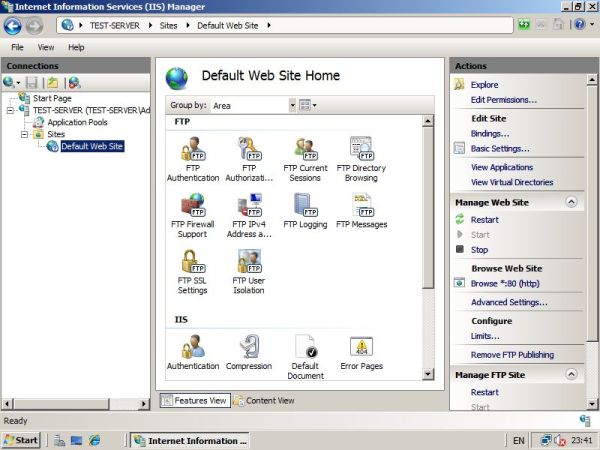This screenshot has width=600, height=450.
Task: Open Error Pages feature
Action: tap(361, 352)
